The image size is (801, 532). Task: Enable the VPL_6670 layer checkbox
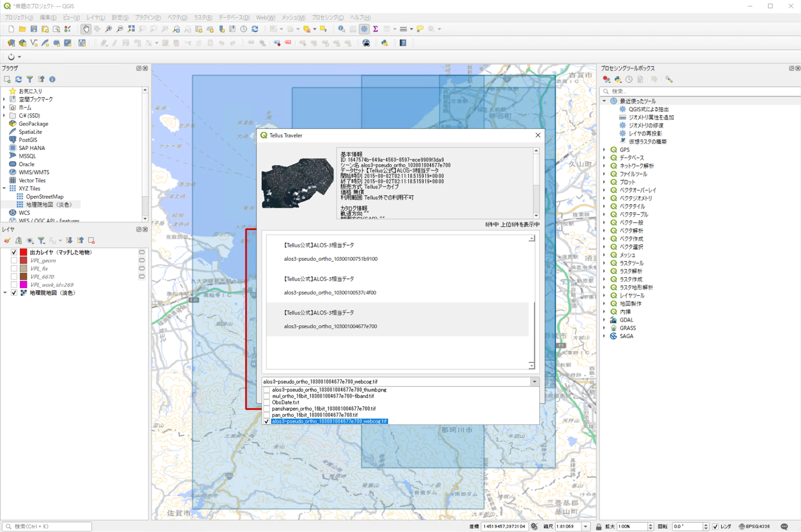(14, 276)
